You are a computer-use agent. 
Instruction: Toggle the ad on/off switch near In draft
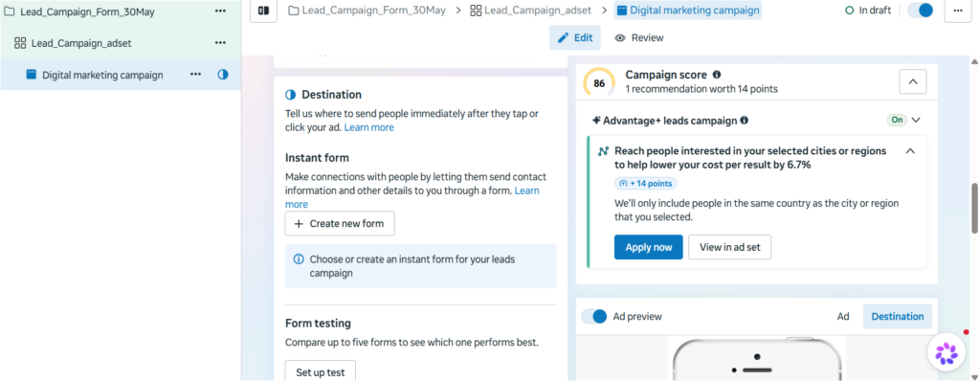coord(920,10)
